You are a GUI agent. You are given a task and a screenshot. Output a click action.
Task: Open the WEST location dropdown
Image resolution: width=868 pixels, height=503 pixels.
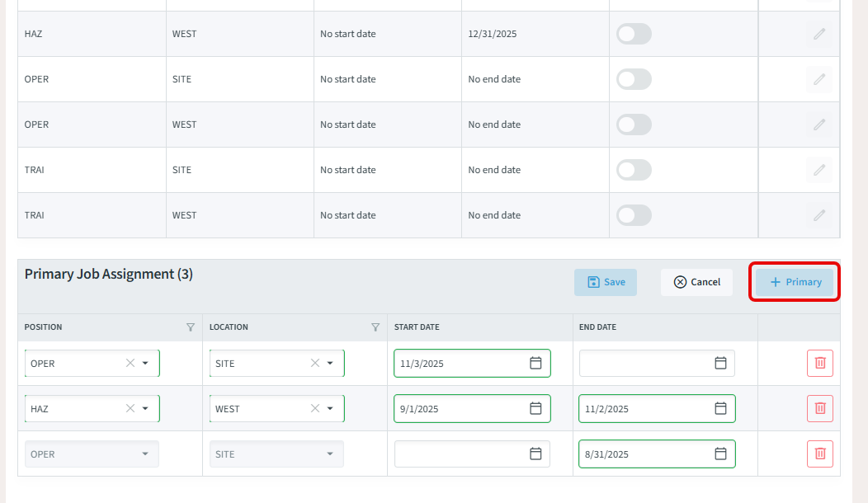(330, 408)
